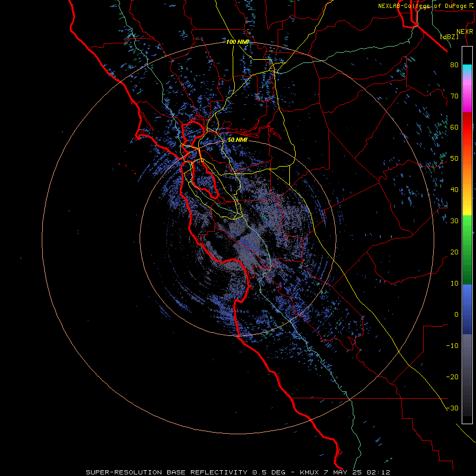The image size is (476, 476).
Task: Click the 50 NMI range ring label
Action: pos(237,140)
